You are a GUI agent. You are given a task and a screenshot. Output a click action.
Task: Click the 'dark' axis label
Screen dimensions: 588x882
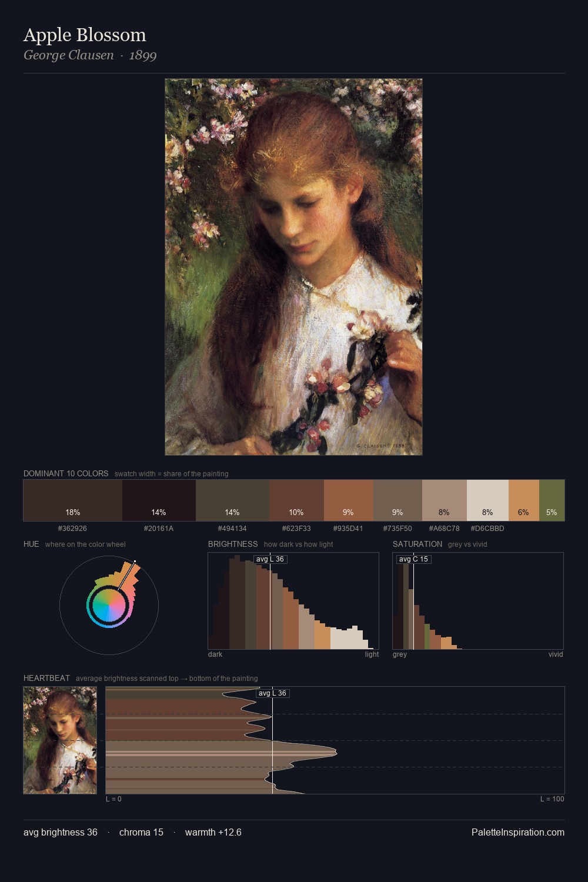pyautogui.click(x=215, y=654)
